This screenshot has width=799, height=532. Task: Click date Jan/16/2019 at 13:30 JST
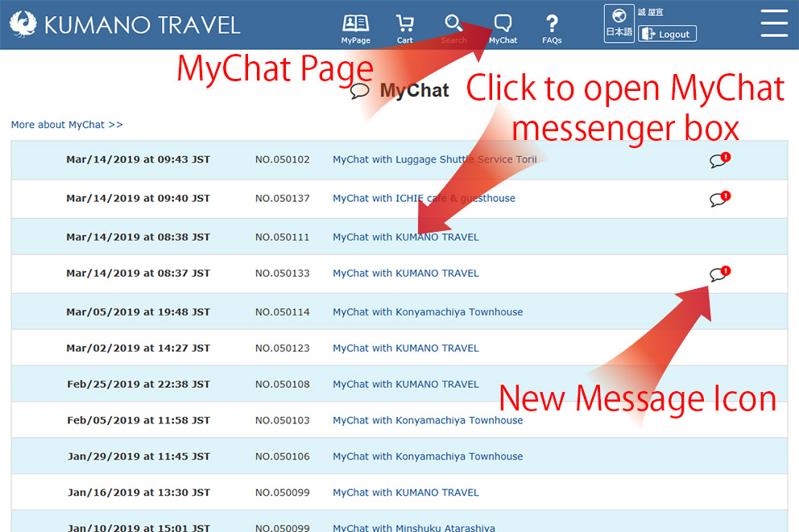(139, 493)
